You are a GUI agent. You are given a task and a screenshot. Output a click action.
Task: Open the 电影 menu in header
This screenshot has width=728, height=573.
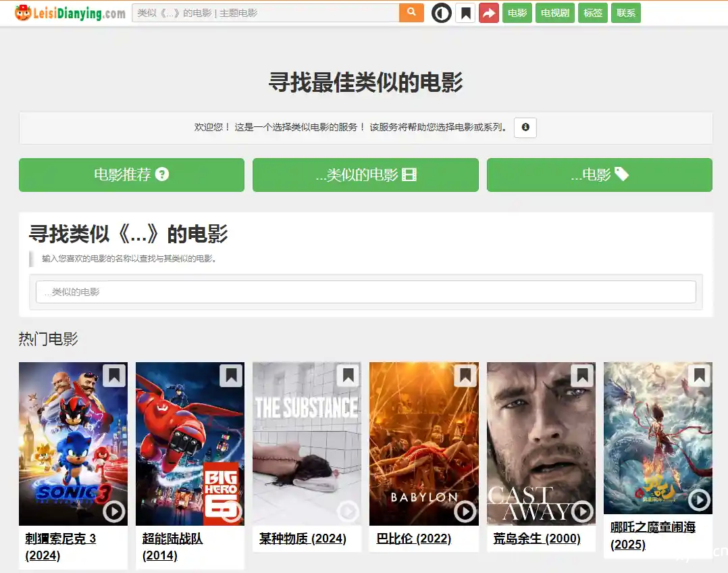pos(517,13)
